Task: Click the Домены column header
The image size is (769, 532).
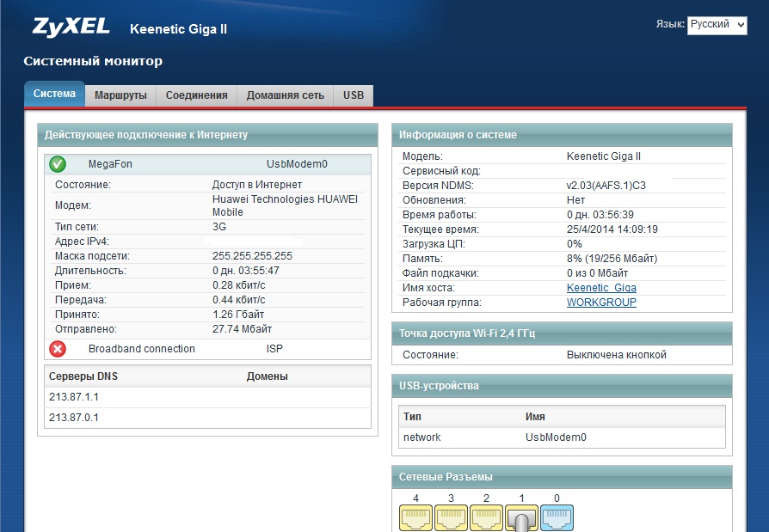Action: point(268,376)
